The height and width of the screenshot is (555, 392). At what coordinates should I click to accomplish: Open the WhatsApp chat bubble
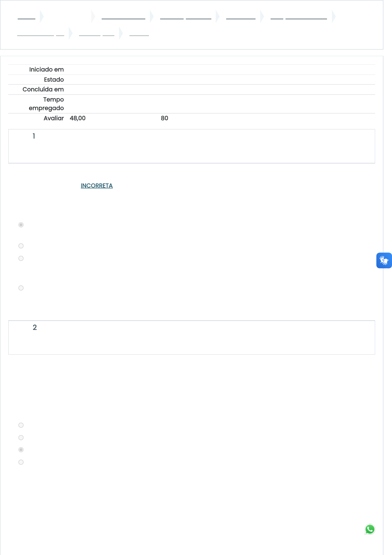pos(370,529)
